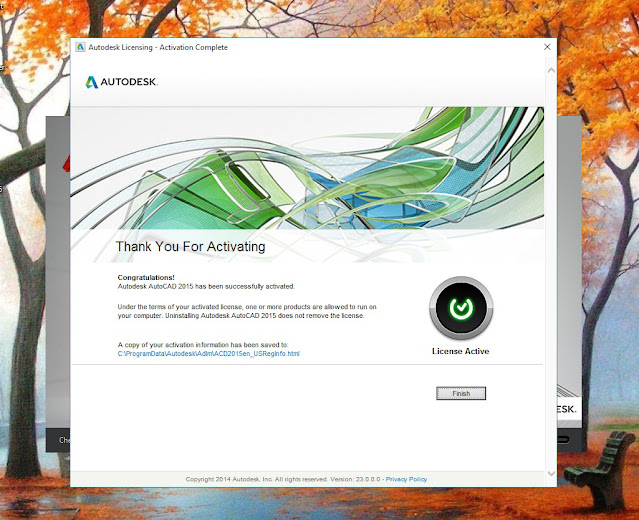639x520 pixels.
Task: Close the Autodesk Licensing window
Action: (x=547, y=47)
